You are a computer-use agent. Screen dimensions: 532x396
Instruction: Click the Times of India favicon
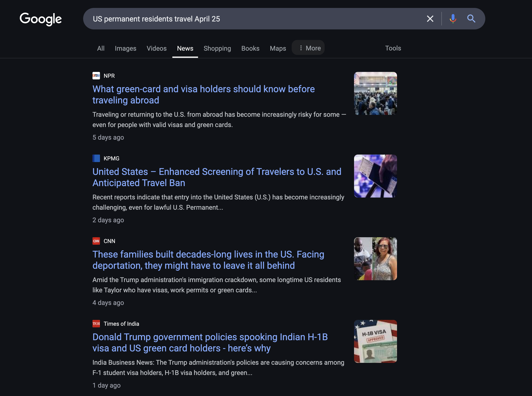click(96, 324)
